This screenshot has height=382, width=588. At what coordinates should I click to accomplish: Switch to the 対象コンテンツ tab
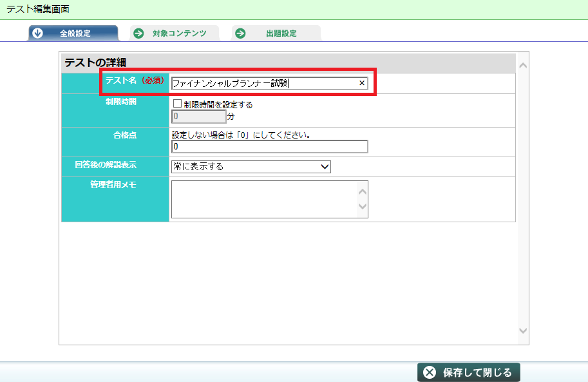175,33
